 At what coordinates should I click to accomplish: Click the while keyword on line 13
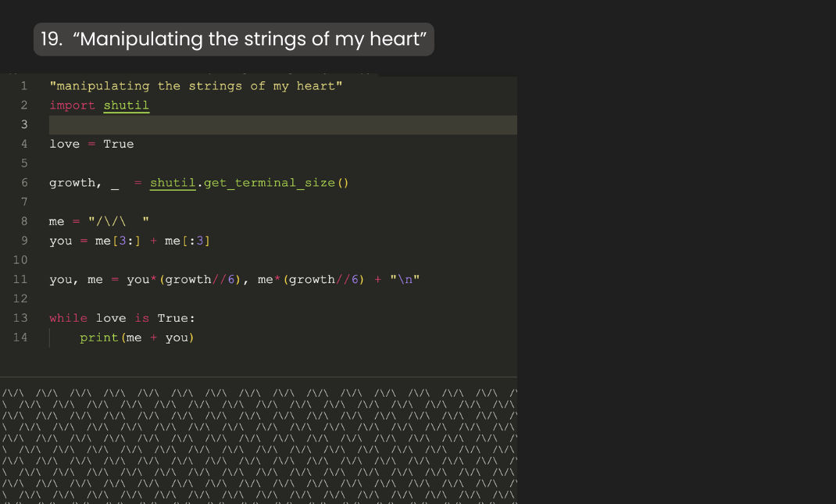click(68, 318)
